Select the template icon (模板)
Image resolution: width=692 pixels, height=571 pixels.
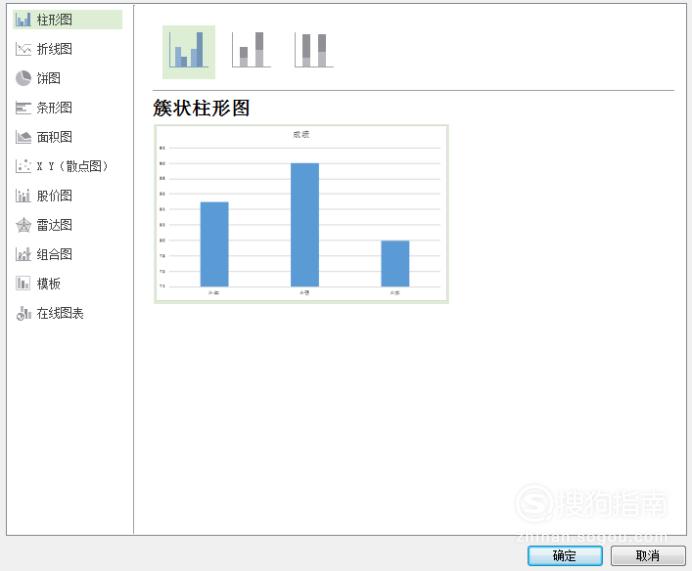23,283
